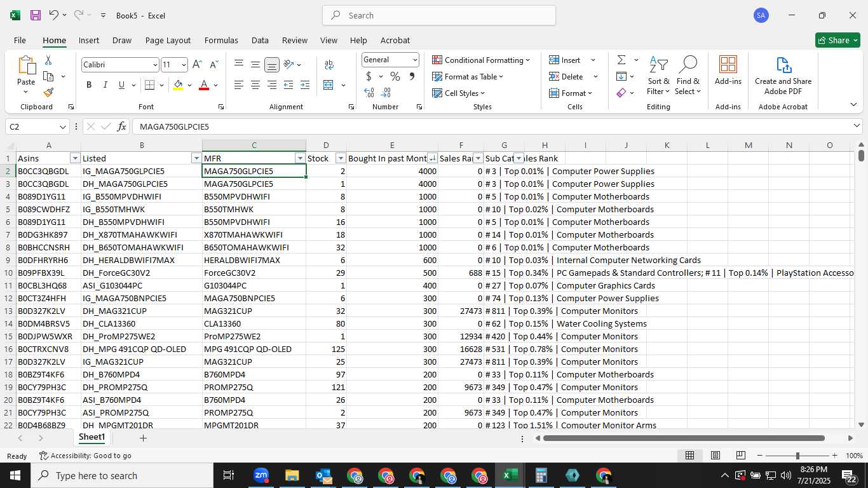868x488 pixels.
Task: Switch to the Formulas ribbon tab
Action: coord(221,40)
